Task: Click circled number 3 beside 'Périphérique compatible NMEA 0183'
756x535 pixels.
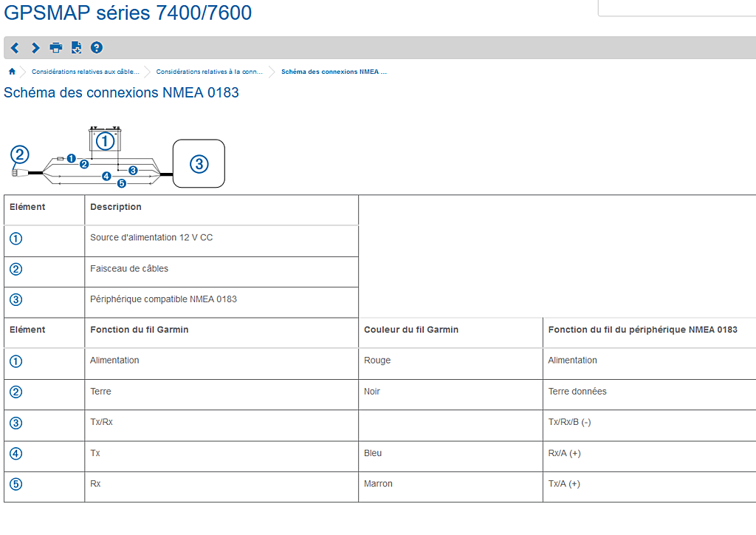Action: tap(16, 299)
